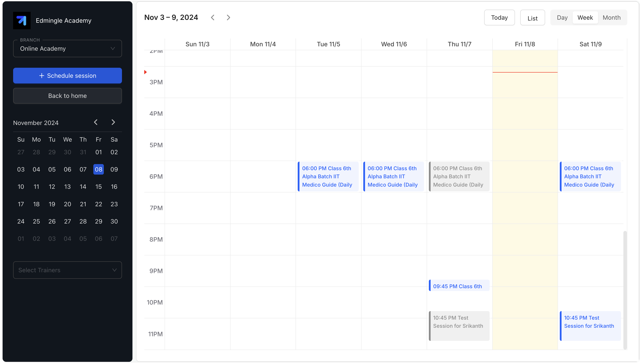Jump to Today in calendar
640x364 pixels.
coord(499,17)
